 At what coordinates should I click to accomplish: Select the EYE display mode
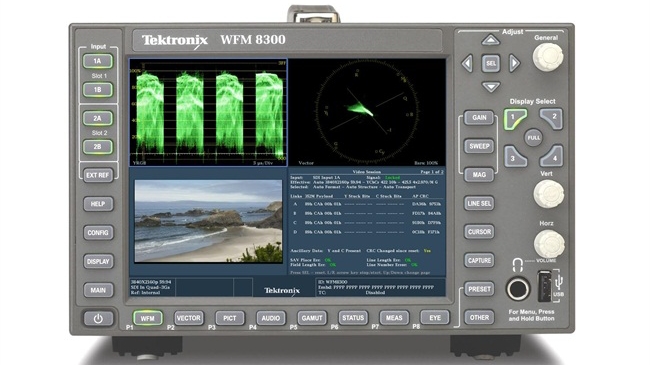[x=435, y=318]
